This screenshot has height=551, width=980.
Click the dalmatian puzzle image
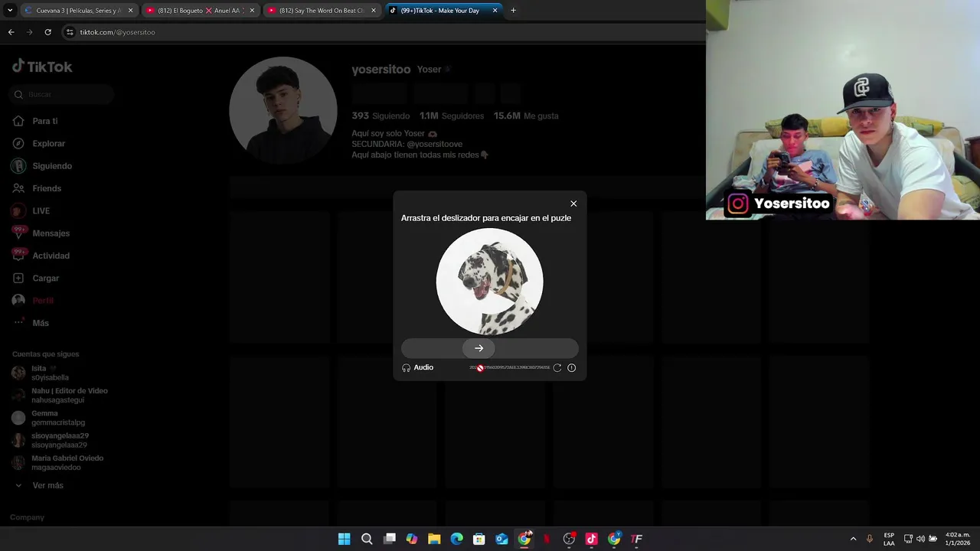pyautogui.click(x=490, y=282)
